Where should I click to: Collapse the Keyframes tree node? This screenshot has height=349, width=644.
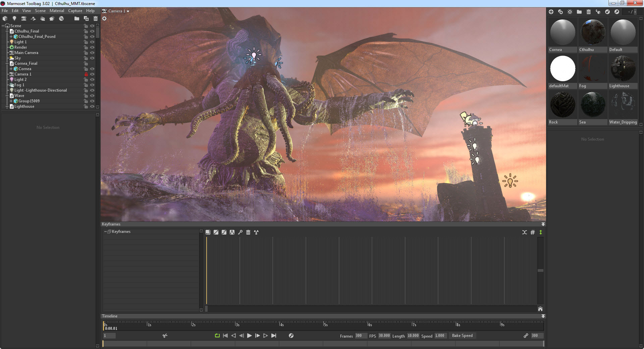click(x=105, y=232)
